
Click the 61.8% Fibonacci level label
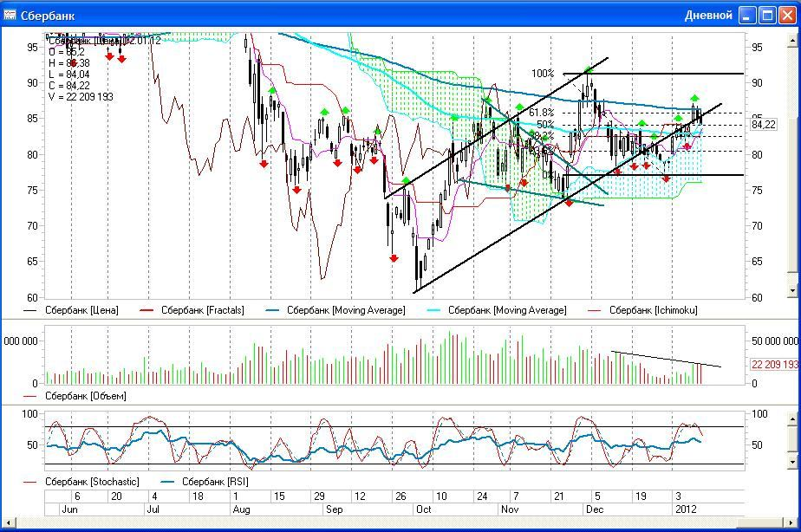click(541, 113)
